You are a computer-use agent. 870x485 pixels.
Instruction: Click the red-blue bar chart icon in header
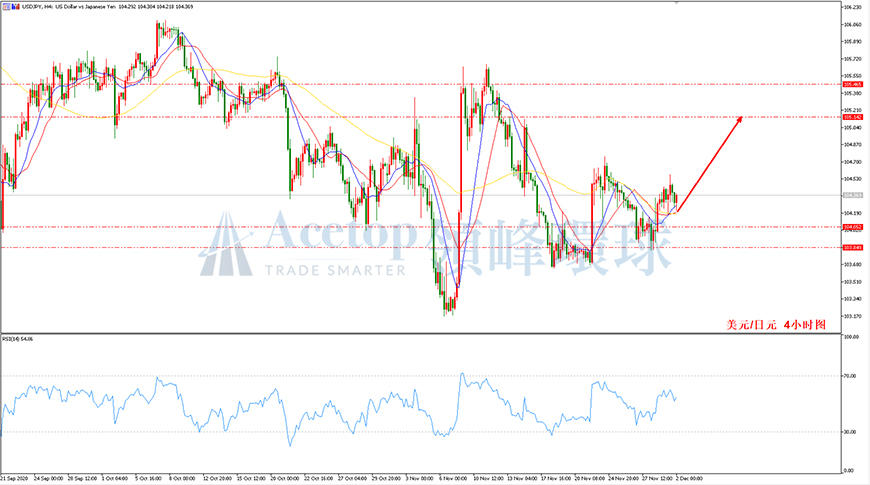(x=15, y=7)
